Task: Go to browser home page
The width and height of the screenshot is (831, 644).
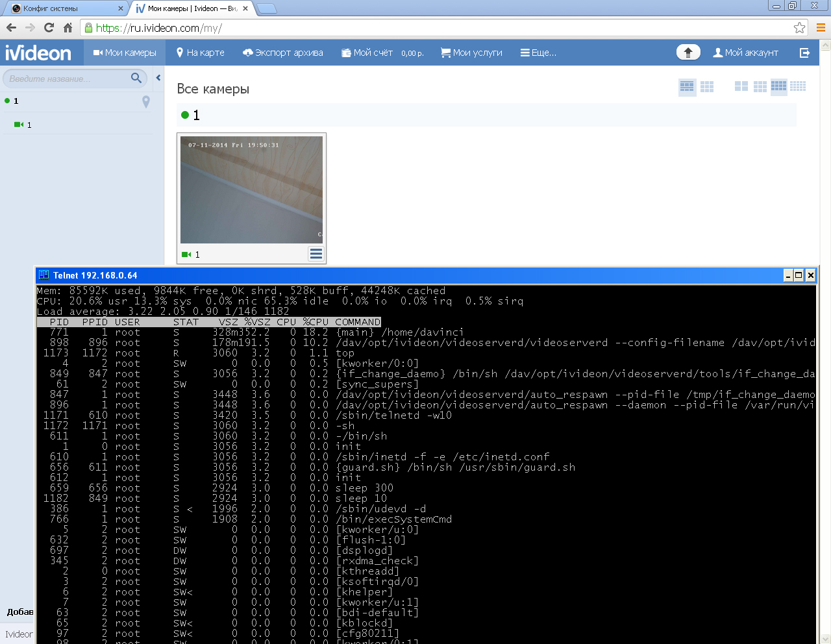Action: (x=68, y=28)
